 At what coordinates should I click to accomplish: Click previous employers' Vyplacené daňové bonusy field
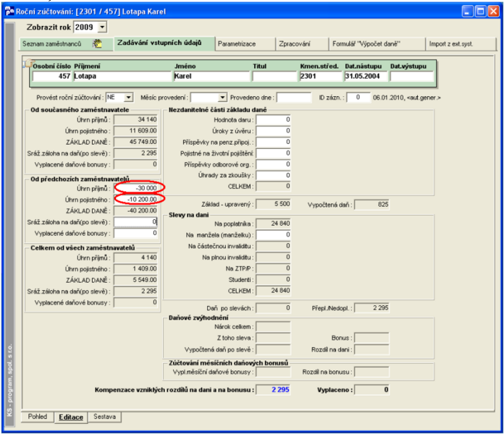(136, 233)
